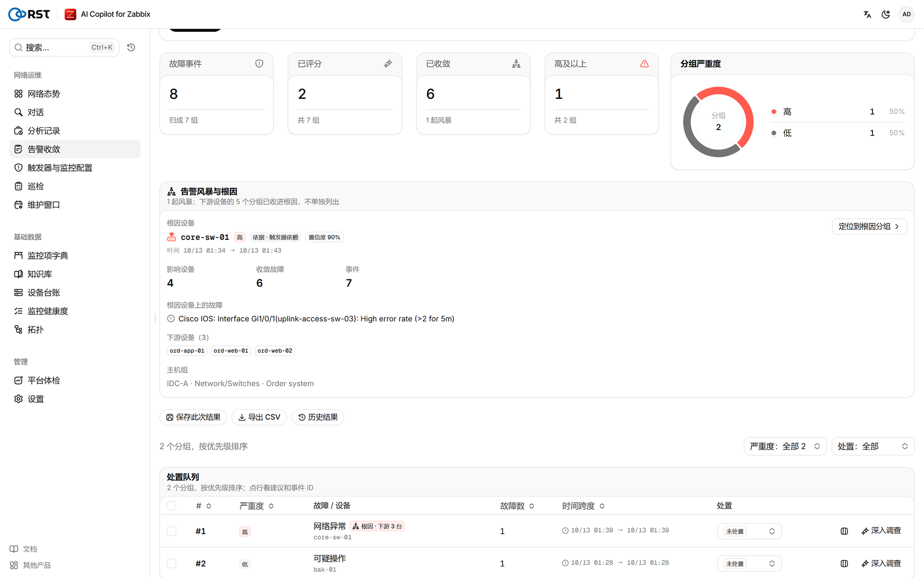This screenshot has width=924, height=578.
Task: Open the 未处置 dropdown in row #2
Action: click(x=749, y=563)
